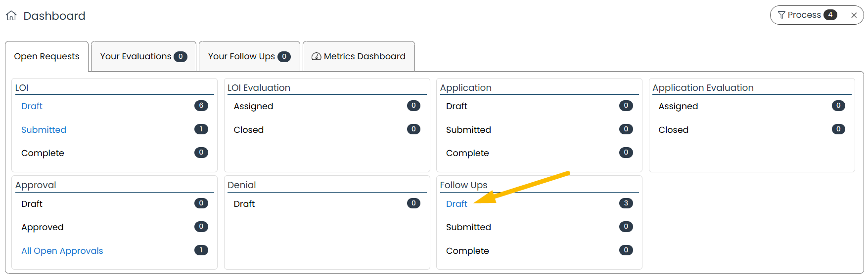Click the Application section heading
The image size is (868, 279).
click(465, 88)
